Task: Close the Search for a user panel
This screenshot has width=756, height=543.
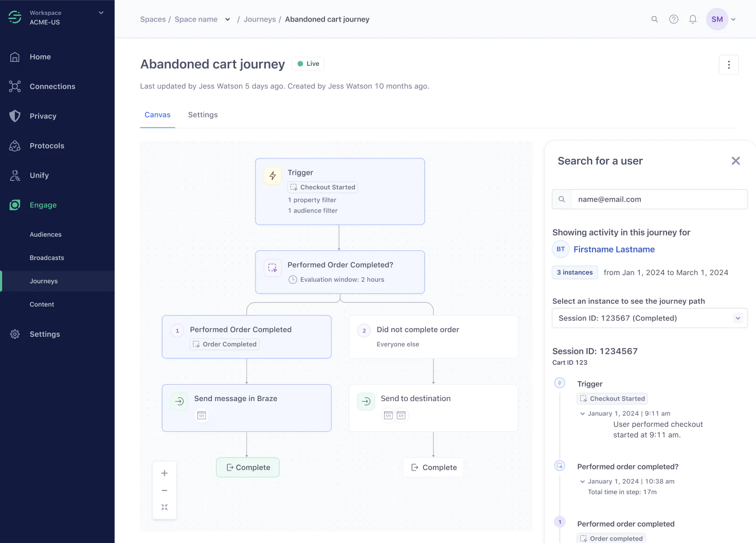Action: tap(736, 161)
